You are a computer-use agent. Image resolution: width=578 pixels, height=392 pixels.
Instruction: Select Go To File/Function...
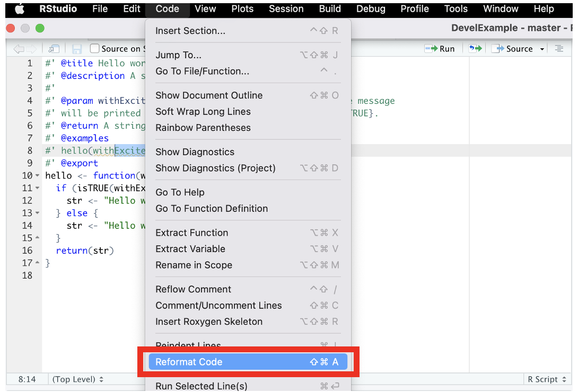pyautogui.click(x=248, y=72)
